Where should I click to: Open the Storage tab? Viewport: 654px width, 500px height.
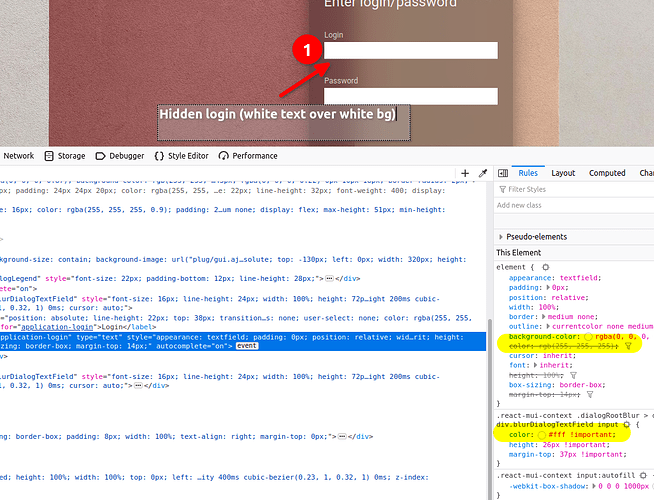pyautogui.click(x=65, y=156)
